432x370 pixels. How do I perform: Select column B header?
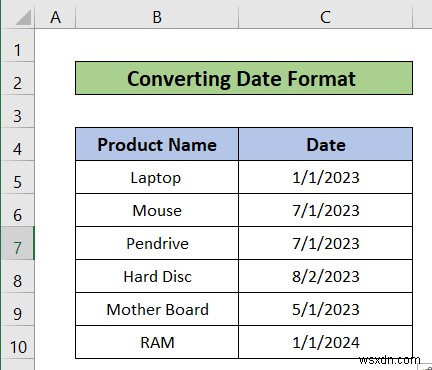[157, 17]
